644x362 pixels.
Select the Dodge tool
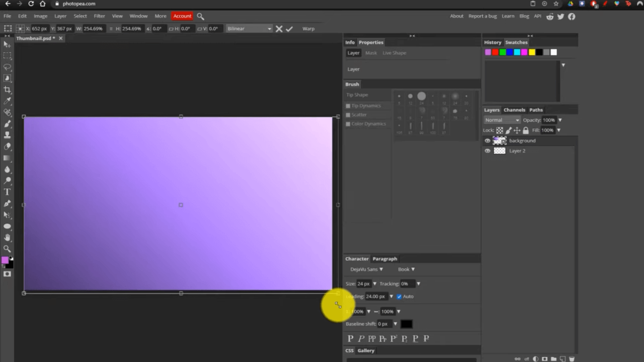pos(8,180)
